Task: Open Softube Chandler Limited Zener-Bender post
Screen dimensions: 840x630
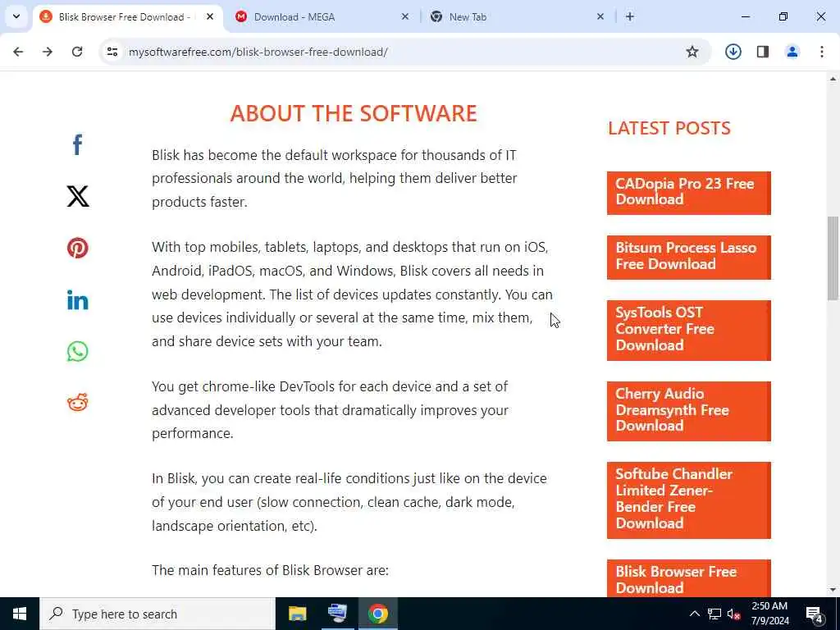Action: point(688,500)
